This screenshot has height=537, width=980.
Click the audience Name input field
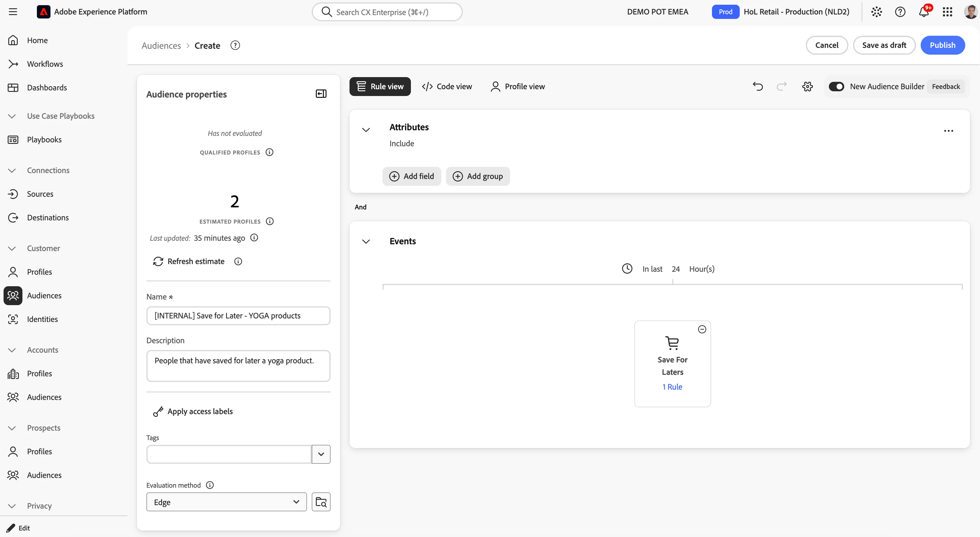coord(238,315)
